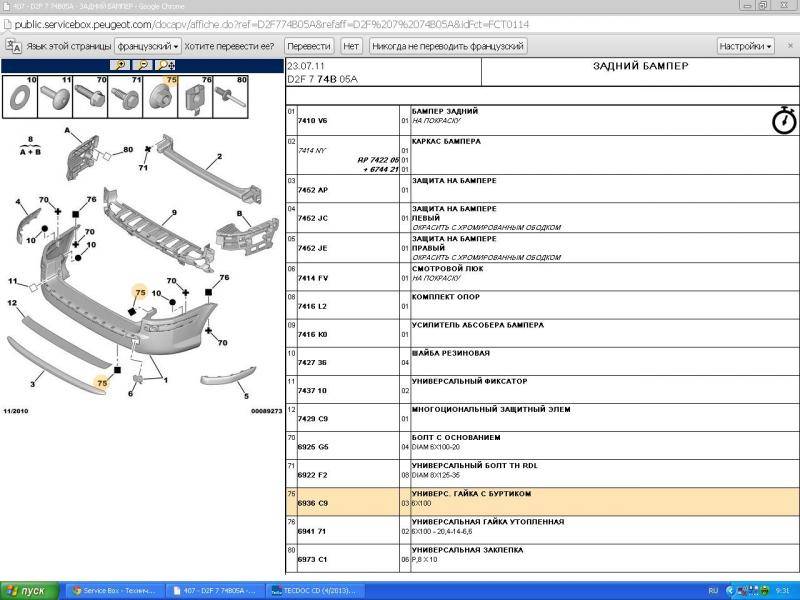Click the highlighted 75 callout near bumper center
Image resolution: width=800 pixels, height=600 pixels.
pyautogui.click(x=140, y=292)
